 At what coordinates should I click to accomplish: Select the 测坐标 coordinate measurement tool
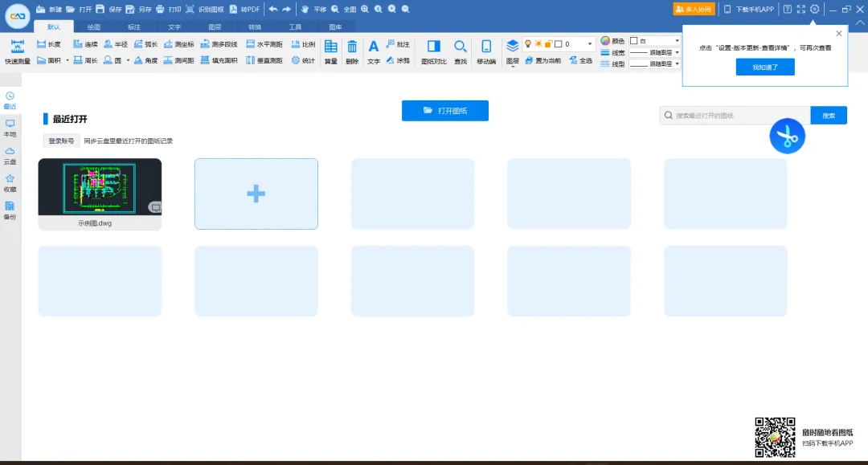178,44
